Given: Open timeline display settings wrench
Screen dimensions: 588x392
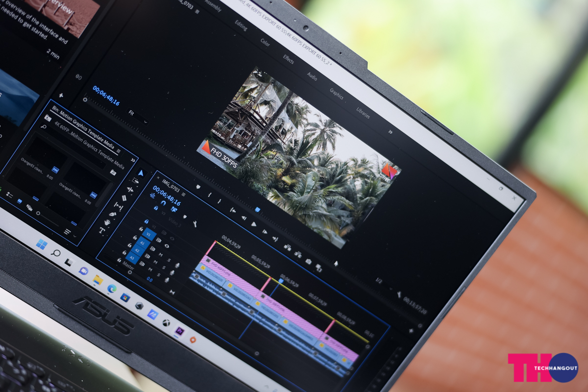Looking at the screenshot, I should tap(195, 224).
